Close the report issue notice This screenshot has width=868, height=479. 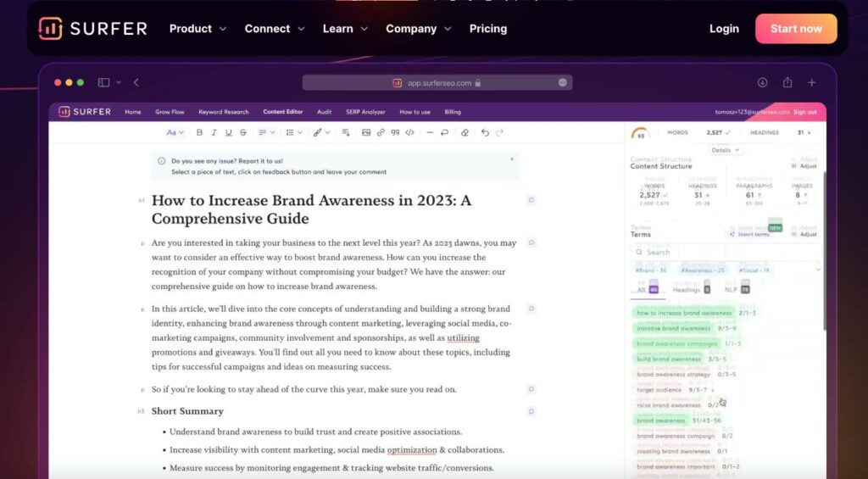click(x=512, y=159)
